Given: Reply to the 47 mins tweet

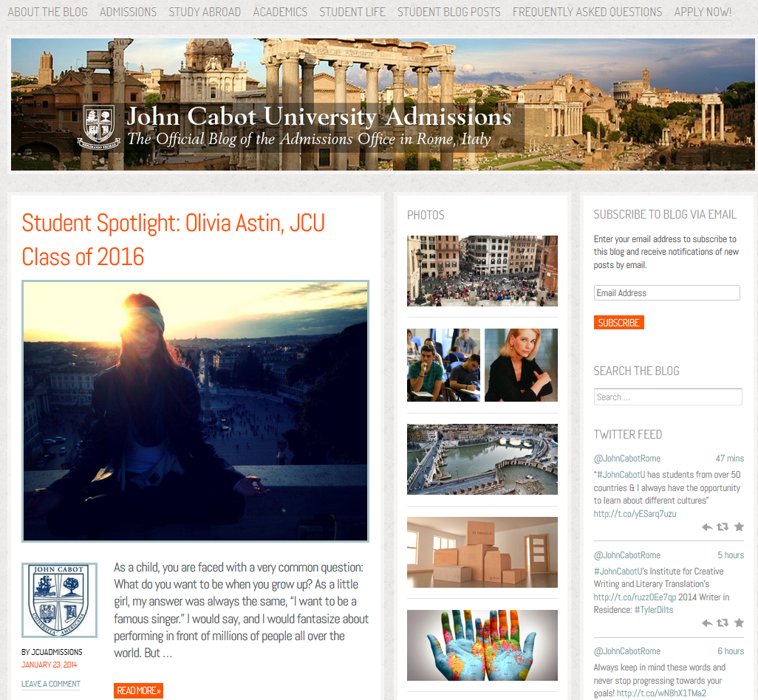Looking at the screenshot, I should click(x=707, y=527).
